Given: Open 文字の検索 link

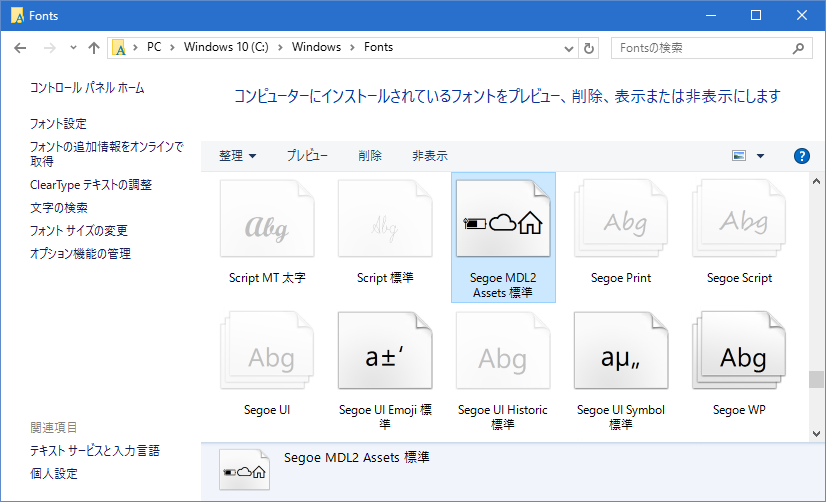Looking at the screenshot, I should (58, 208).
